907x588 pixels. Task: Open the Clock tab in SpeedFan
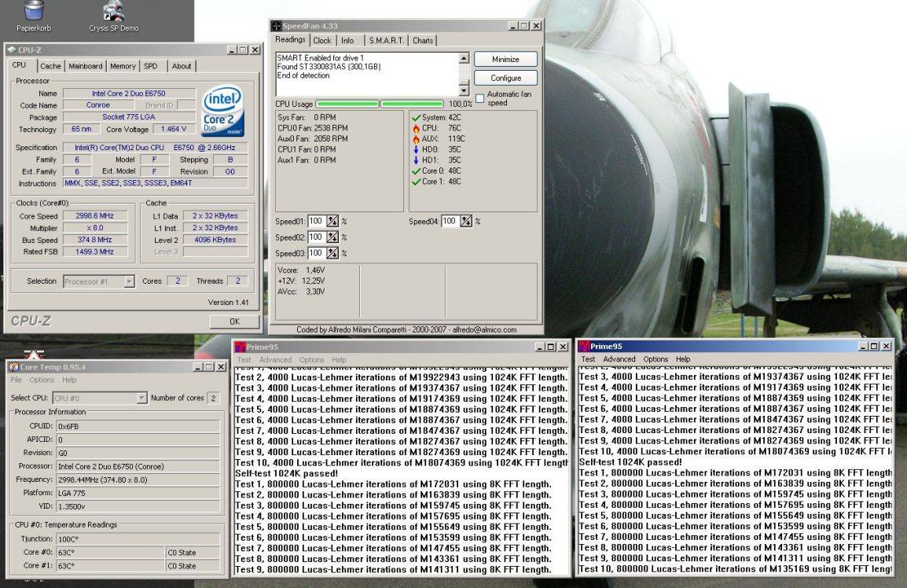[x=322, y=41]
